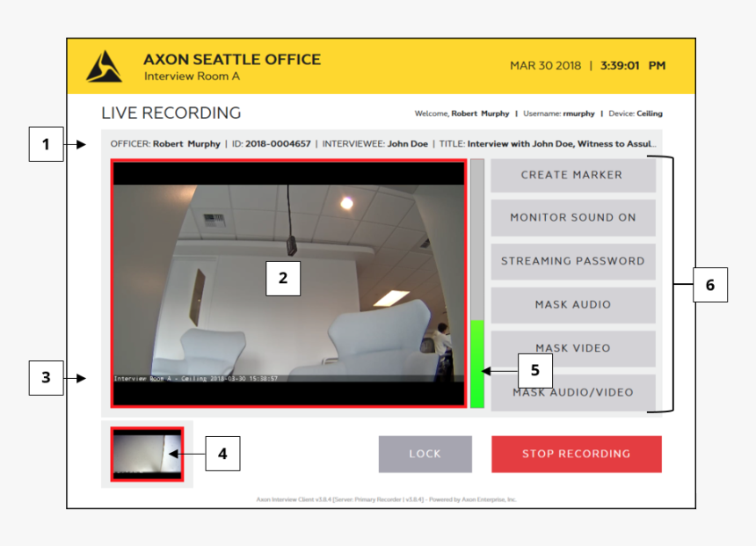This screenshot has width=756, height=546.
Task: Click the MAR 30 2018 date
Action: [545, 66]
